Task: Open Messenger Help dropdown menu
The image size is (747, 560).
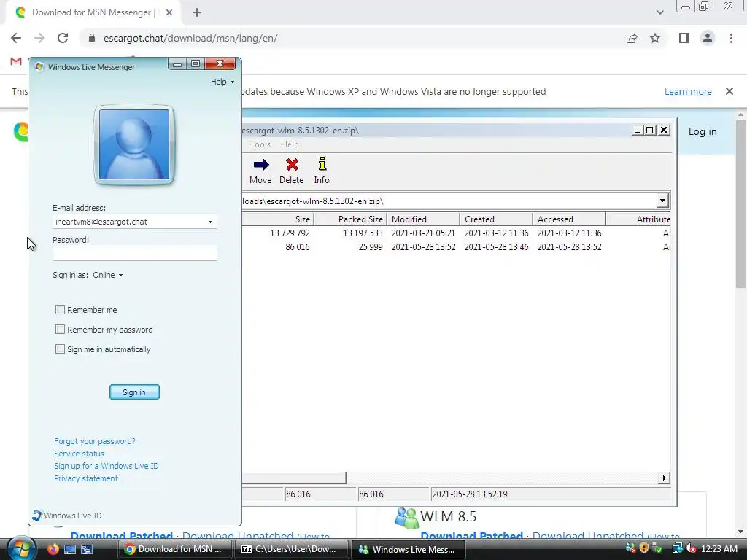Action: coord(222,82)
